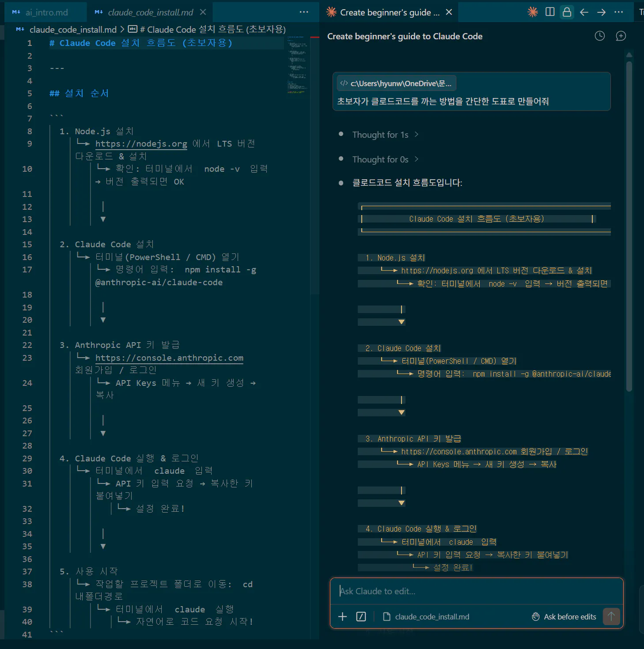
Task: Toggle the editor group lock icon
Action: tap(567, 12)
